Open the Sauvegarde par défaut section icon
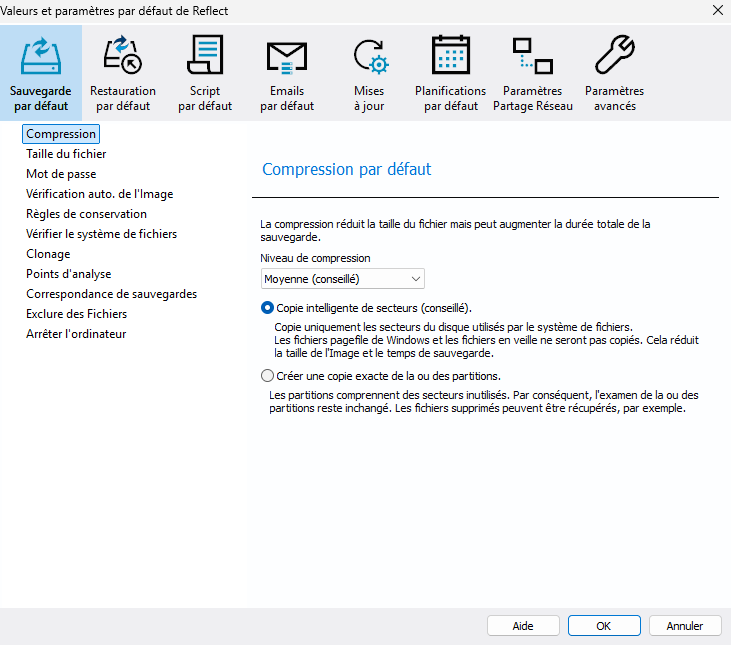This screenshot has width=731, height=645. point(41,55)
